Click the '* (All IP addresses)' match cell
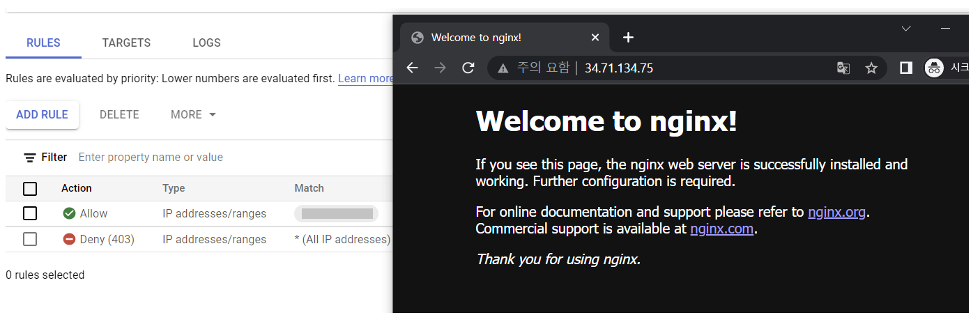 coord(342,239)
